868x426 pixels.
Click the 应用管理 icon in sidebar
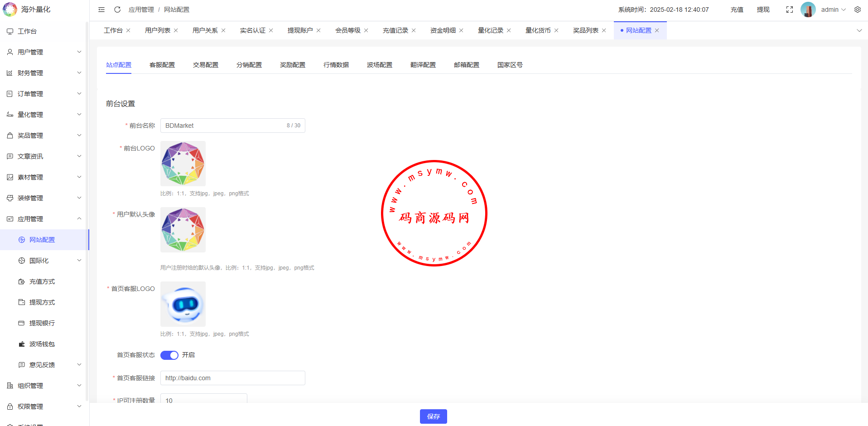coord(10,219)
